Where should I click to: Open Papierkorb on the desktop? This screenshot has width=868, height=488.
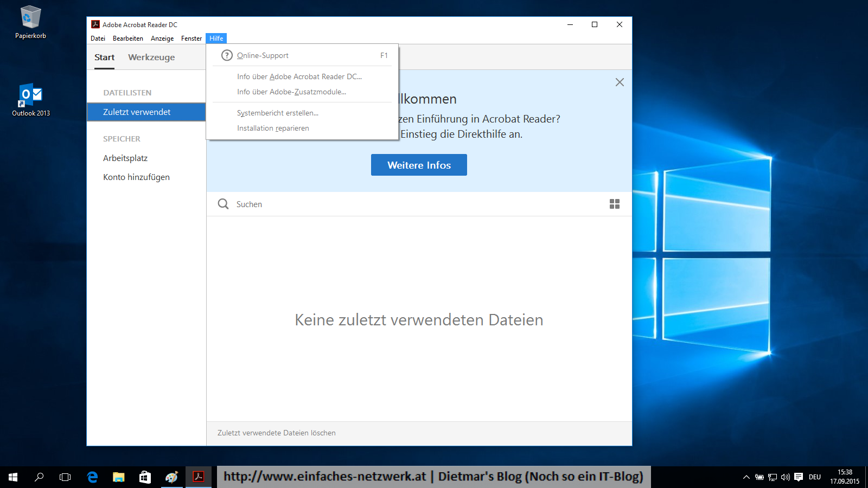(x=30, y=22)
